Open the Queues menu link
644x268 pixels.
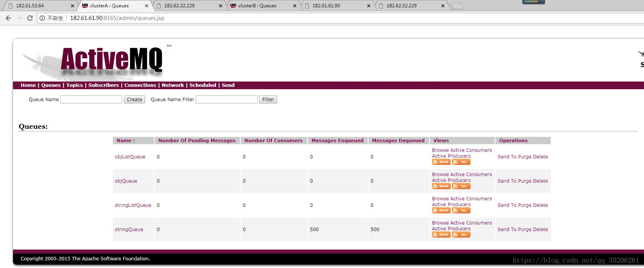pyautogui.click(x=51, y=85)
